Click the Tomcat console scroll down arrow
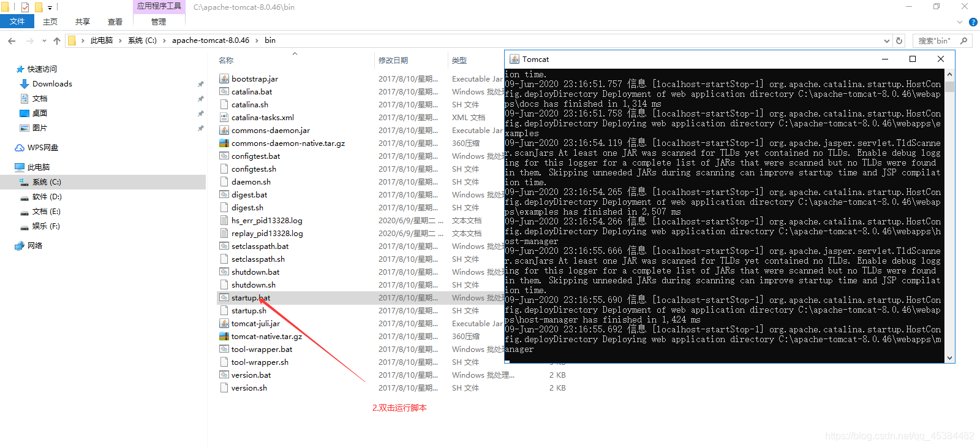This screenshot has width=980, height=447. pos(949,357)
